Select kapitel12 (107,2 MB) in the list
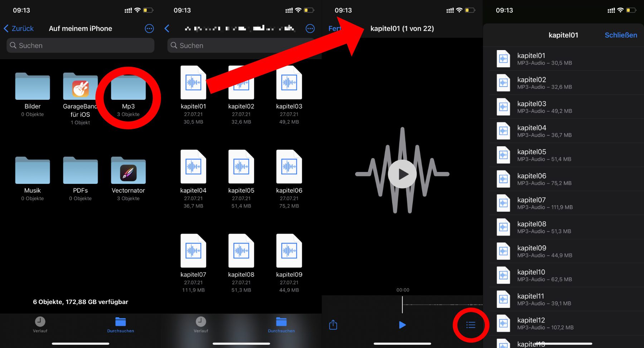The image size is (644, 348). (567, 323)
